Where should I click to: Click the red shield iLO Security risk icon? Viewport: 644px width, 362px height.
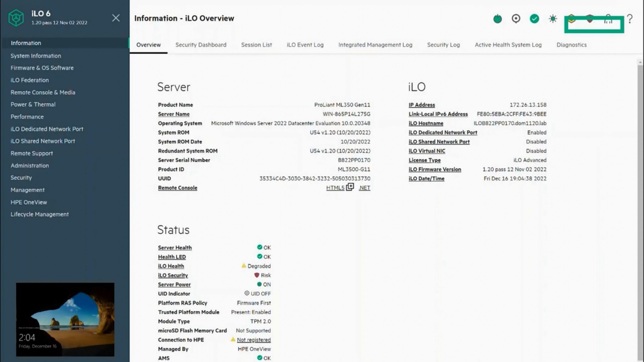(257, 275)
